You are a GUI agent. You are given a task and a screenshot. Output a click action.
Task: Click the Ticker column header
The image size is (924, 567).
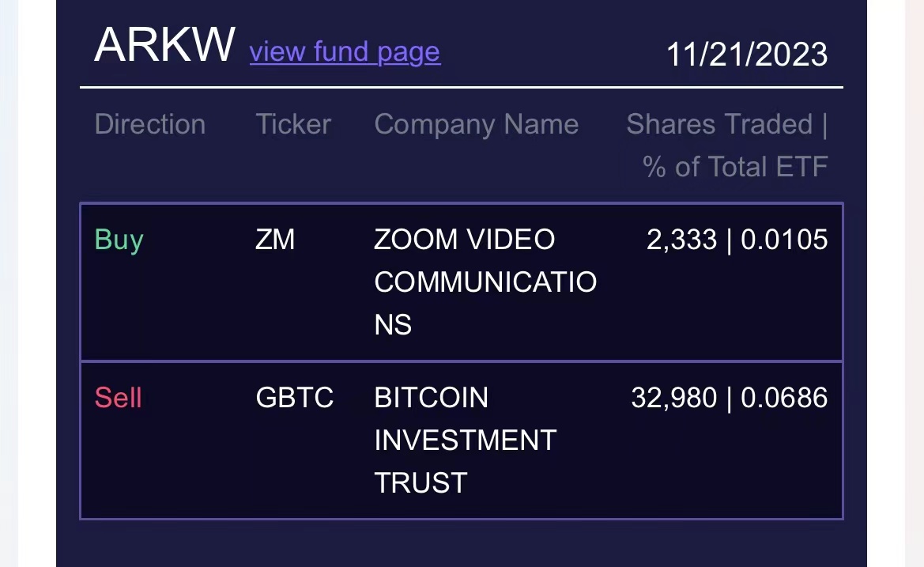click(293, 124)
